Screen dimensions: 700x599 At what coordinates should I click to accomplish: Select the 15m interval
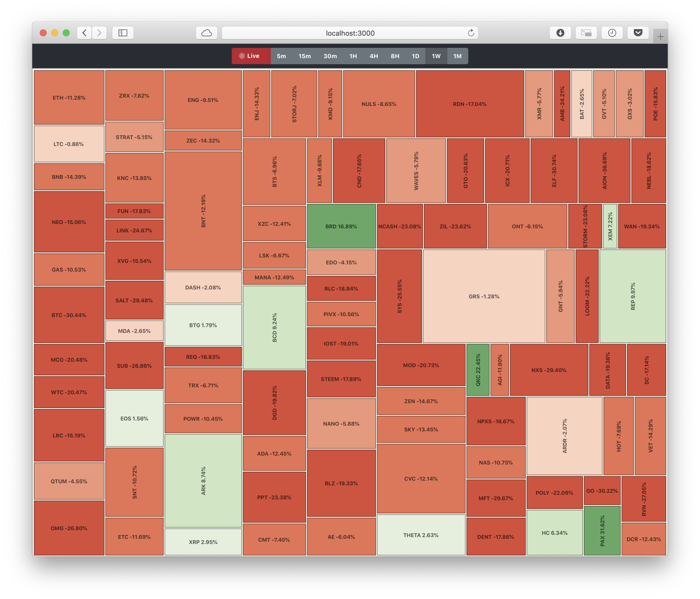point(305,56)
